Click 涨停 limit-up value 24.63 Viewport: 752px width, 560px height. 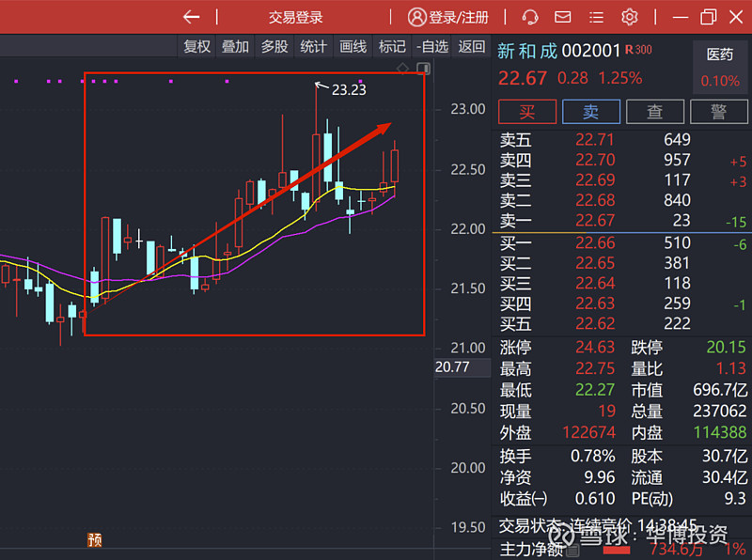click(595, 347)
